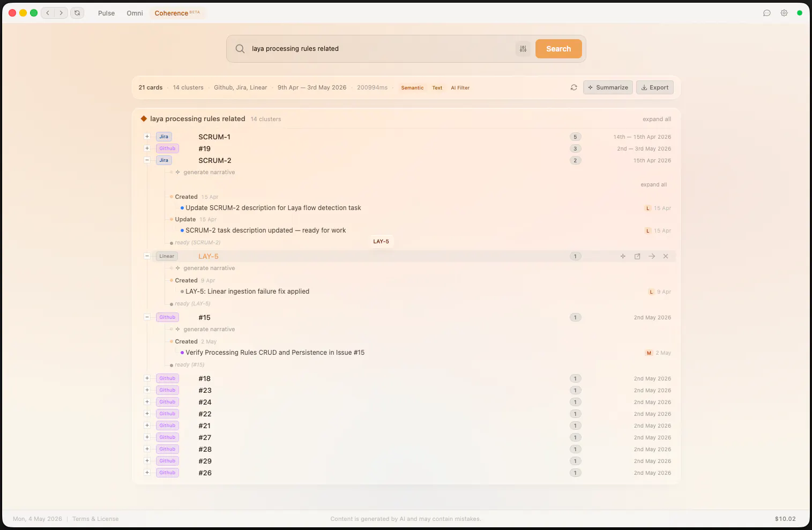Go back with the left arrow

pos(48,13)
